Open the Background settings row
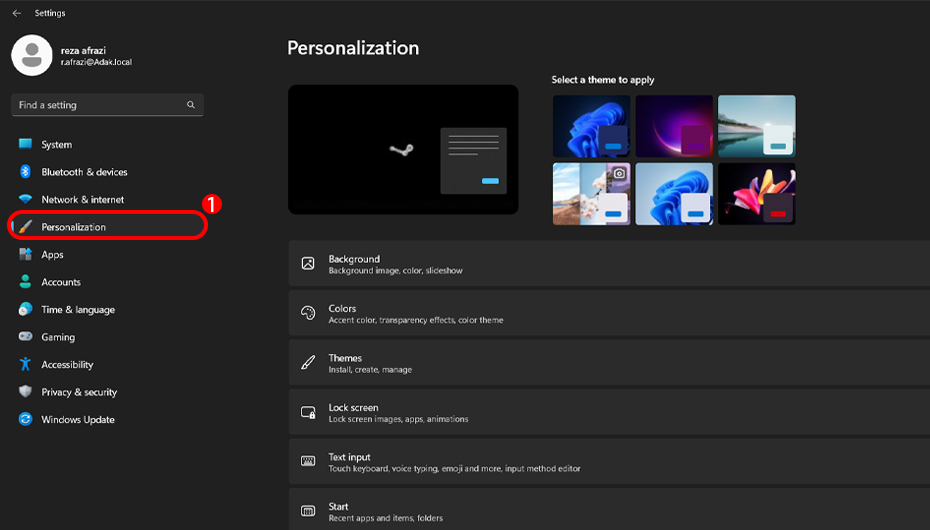The image size is (930, 530). pyautogui.click(x=609, y=264)
